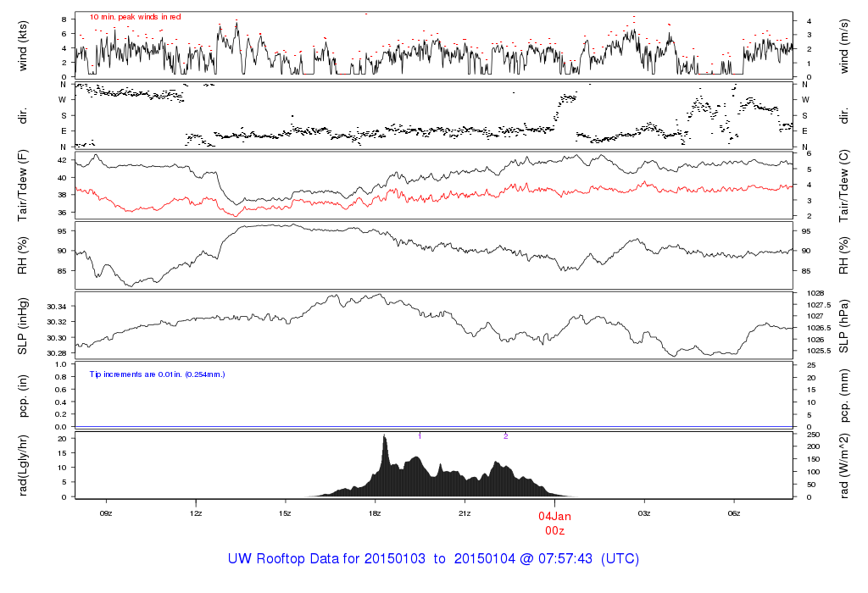Click the purple marker 1 in radiation panel
This screenshot has height=593, width=868.
tap(420, 436)
